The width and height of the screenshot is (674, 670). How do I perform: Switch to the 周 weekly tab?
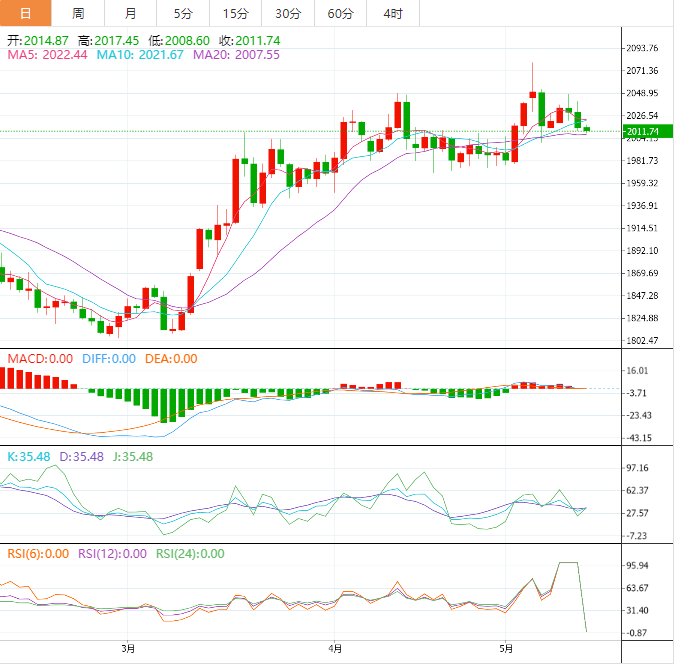click(78, 13)
